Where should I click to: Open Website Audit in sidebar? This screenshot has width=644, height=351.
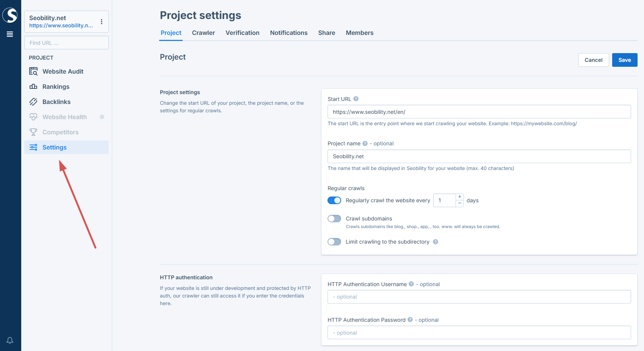66,71
